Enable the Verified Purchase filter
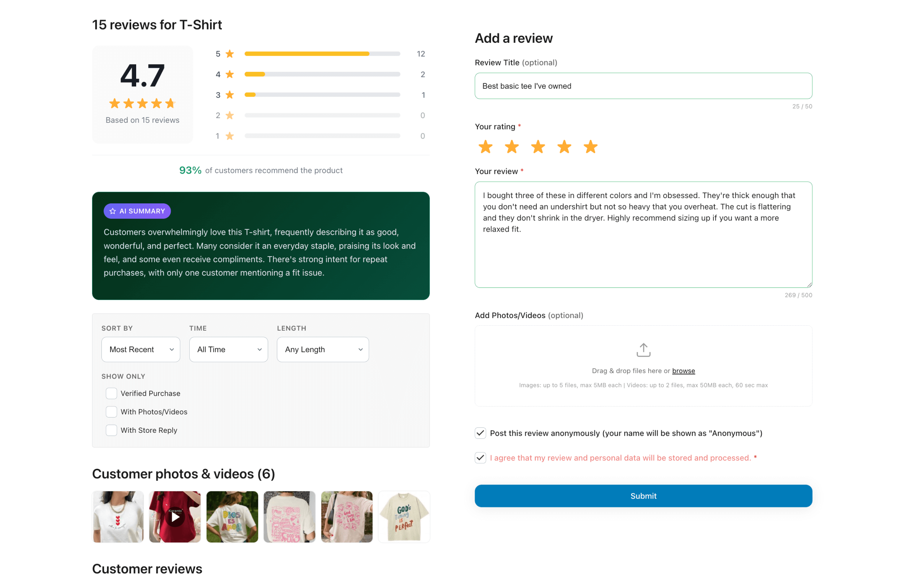Screen dimensions: 918x588 111,393
